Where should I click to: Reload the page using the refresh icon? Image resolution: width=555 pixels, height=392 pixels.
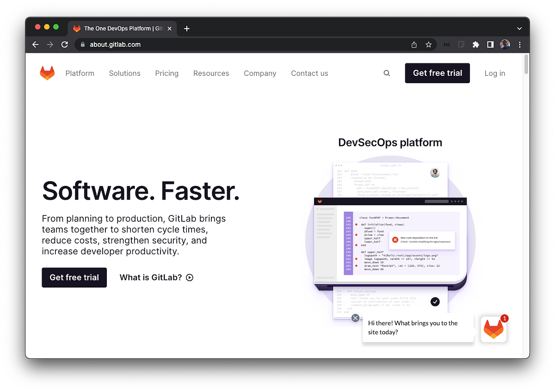65,44
